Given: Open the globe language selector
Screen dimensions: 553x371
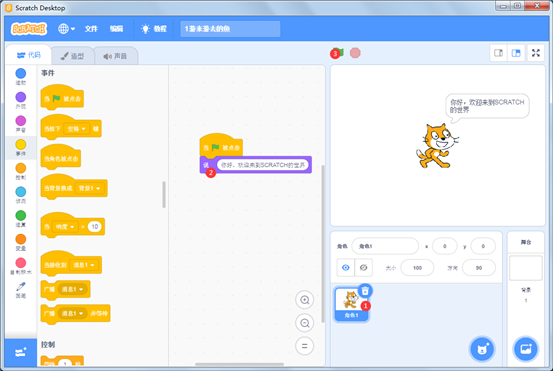Looking at the screenshot, I should click(66, 29).
